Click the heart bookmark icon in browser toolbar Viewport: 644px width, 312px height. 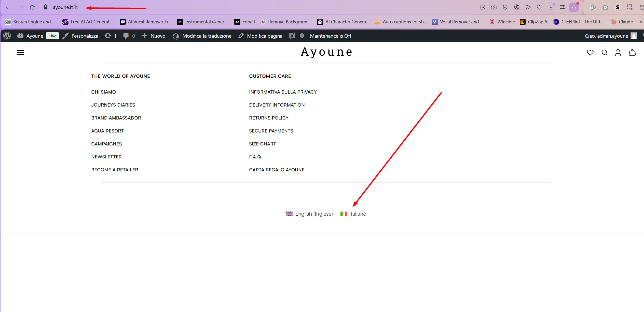540,7
